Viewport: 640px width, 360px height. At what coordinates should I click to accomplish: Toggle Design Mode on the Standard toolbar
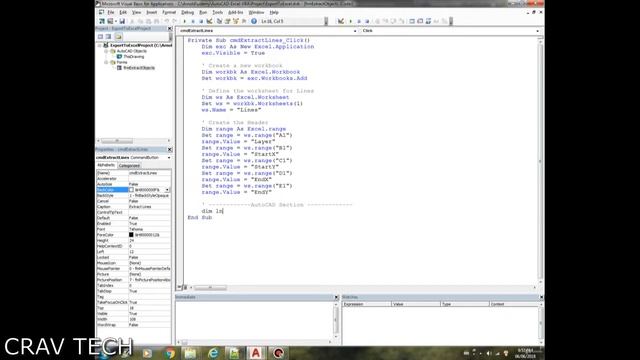[x=209, y=21]
